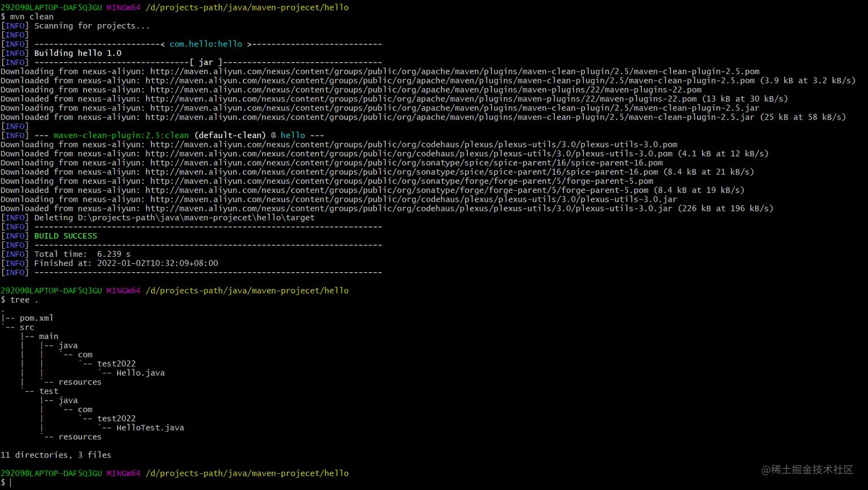Select 'HelloTest.java' file name
Viewport: 868px width, 490px height.
click(x=150, y=428)
